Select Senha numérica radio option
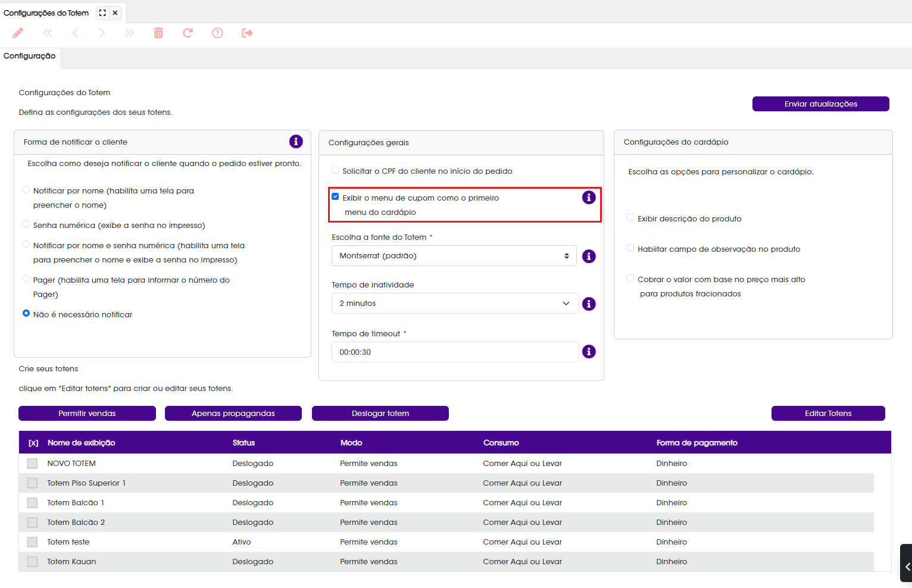912x588 pixels. (26, 224)
